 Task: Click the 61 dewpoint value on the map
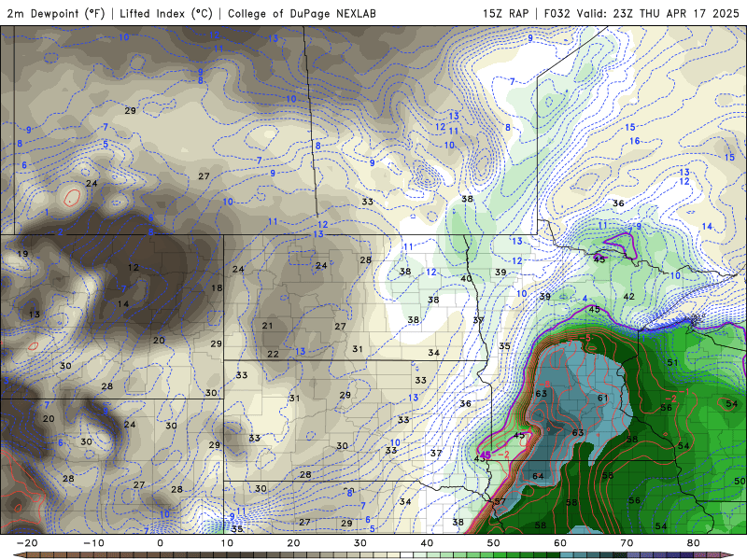(602, 398)
